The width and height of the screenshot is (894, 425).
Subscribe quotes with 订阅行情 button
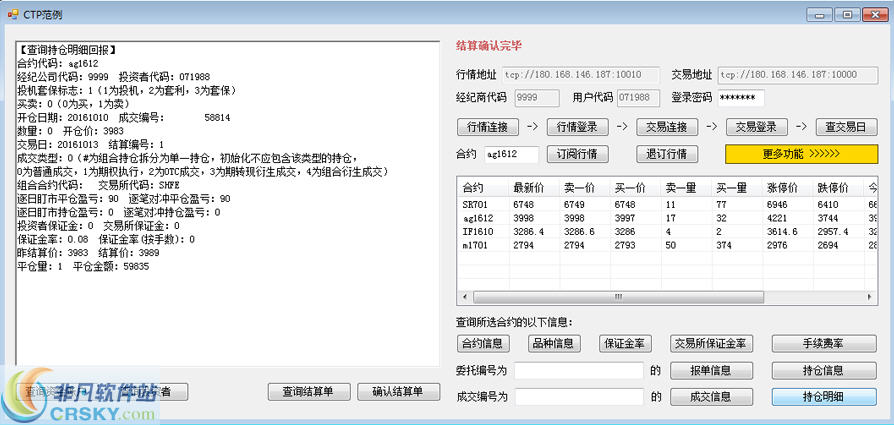(577, 154)
